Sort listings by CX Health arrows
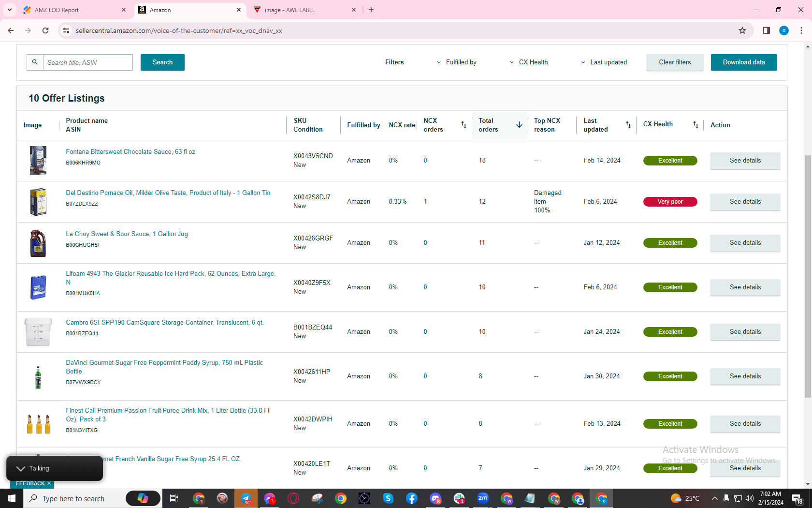This screenshot has width=812, height=508. pos(696,125)
